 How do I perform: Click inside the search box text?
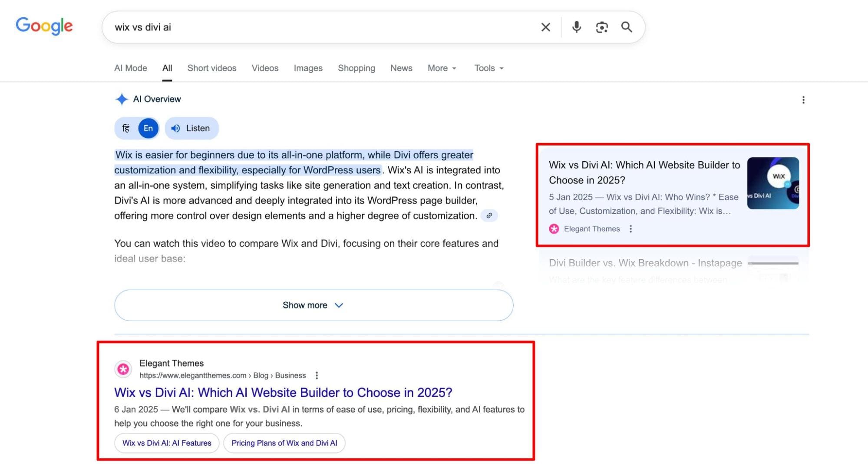coord(143,27)
